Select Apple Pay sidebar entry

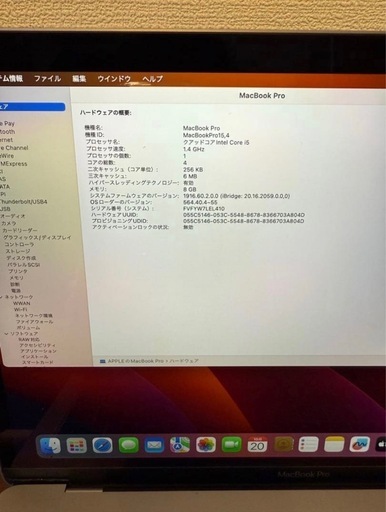(x=7, y=123)
